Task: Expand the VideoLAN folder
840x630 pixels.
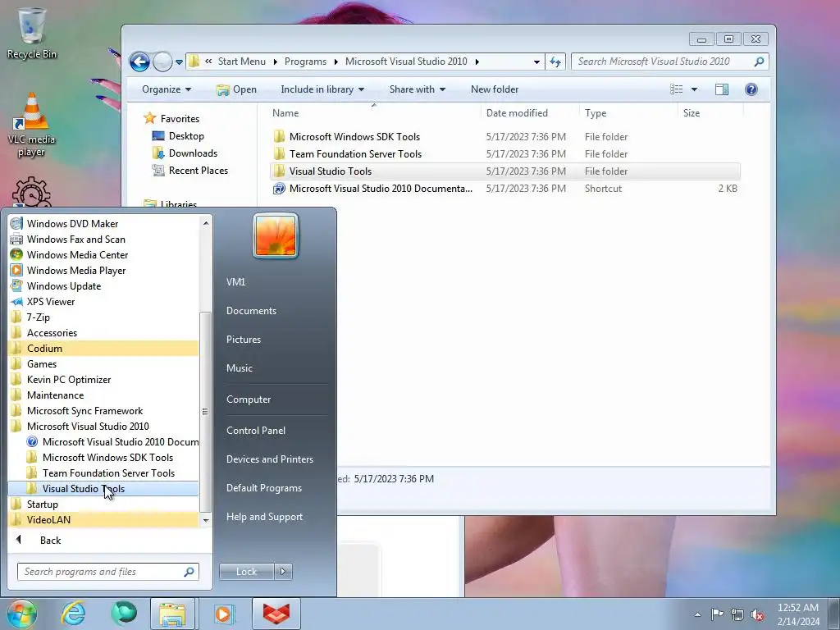Action: point(103,519)
